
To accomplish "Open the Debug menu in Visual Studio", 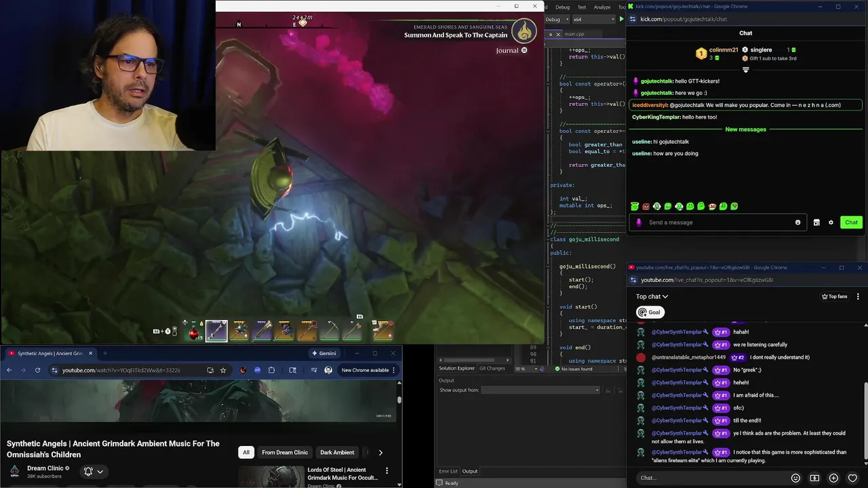I will pyautogui.click(x=562, y=7).
